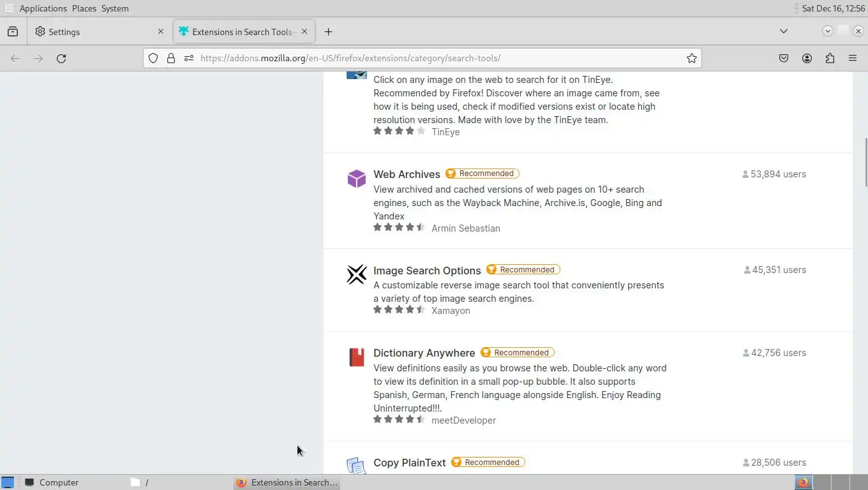The height and width of the screenshot is (490, 868).
Task: Reload the current page
Action: point(61,58)
